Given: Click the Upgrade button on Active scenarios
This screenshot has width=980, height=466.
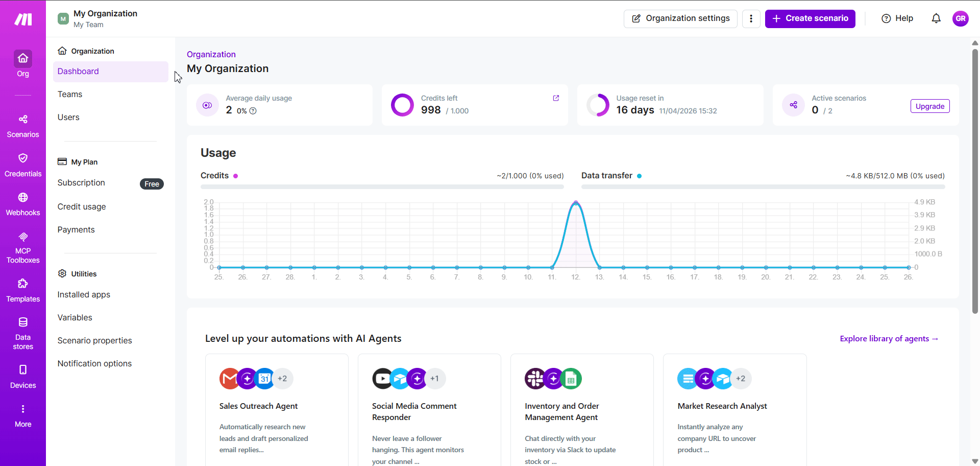Looking at the screenshot, I should 930,106.
